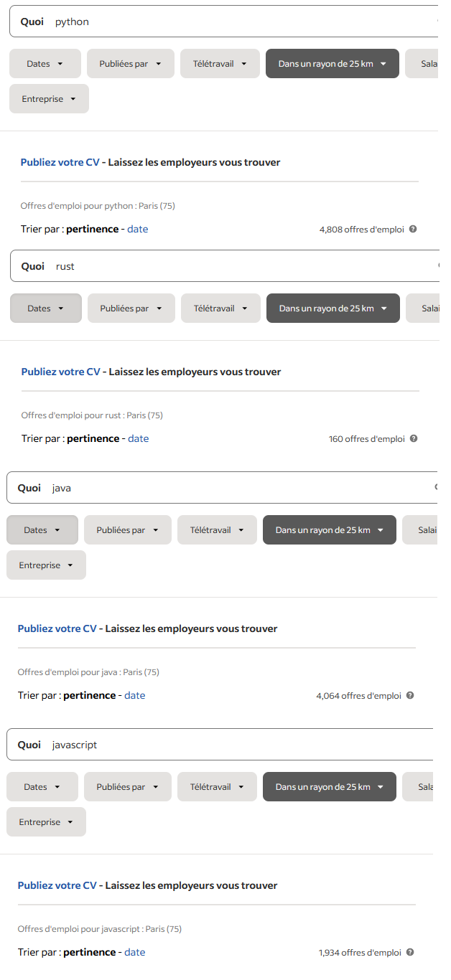The image size is (451, 980).
Task: Focus the Quoi field containing javascript
Action: (x=237, y=745)
